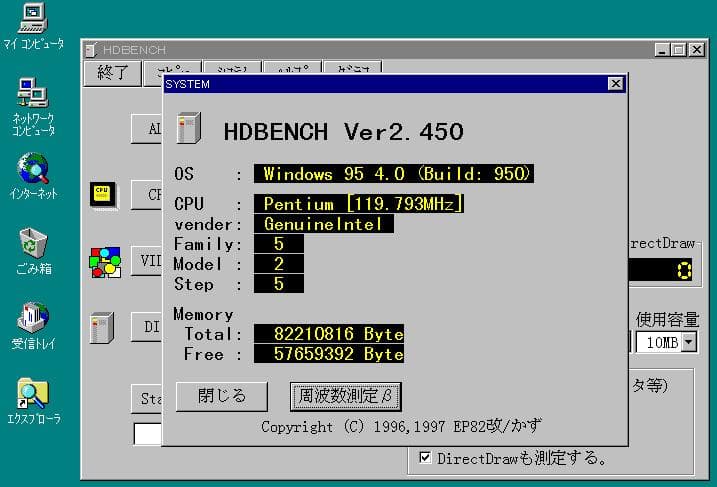Click the Model value field showing 2
Image resolution: width=717 pixels, height=487 pixels.
279,264
